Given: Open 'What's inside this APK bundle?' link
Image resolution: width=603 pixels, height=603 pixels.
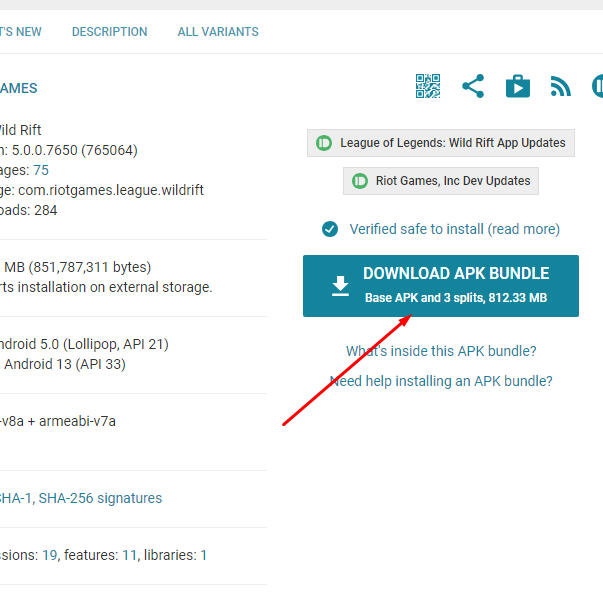Looking at the screenshot, I should click(x=441, y=351).
